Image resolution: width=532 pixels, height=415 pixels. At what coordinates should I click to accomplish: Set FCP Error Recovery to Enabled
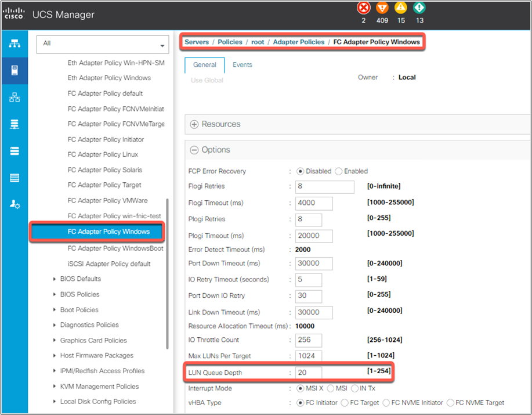[339, 171]
